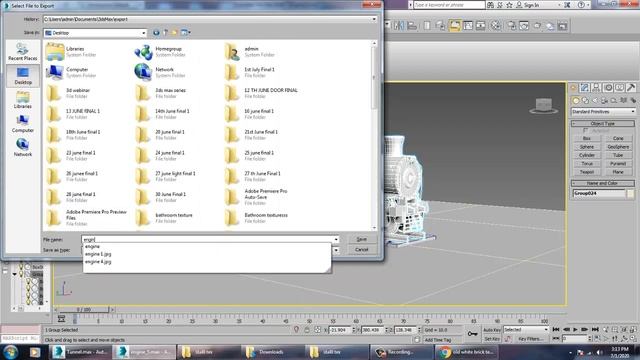Click the ViewCube in the viewport
Viewport: 640px width, 360px height.
click(x=544, y=106)
